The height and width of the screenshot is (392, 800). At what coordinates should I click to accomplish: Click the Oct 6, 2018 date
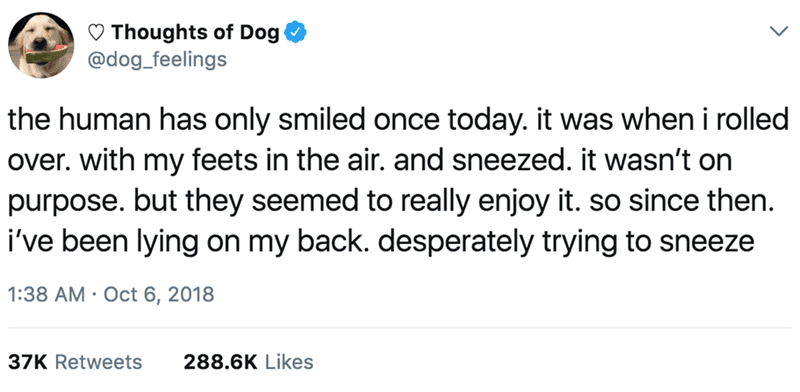click(159, 295)
